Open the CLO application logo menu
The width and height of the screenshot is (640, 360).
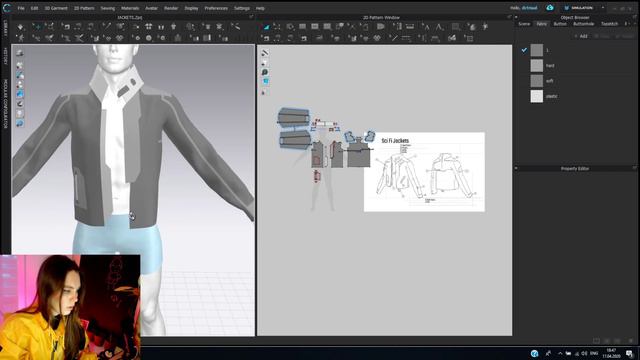coord(7,8)
